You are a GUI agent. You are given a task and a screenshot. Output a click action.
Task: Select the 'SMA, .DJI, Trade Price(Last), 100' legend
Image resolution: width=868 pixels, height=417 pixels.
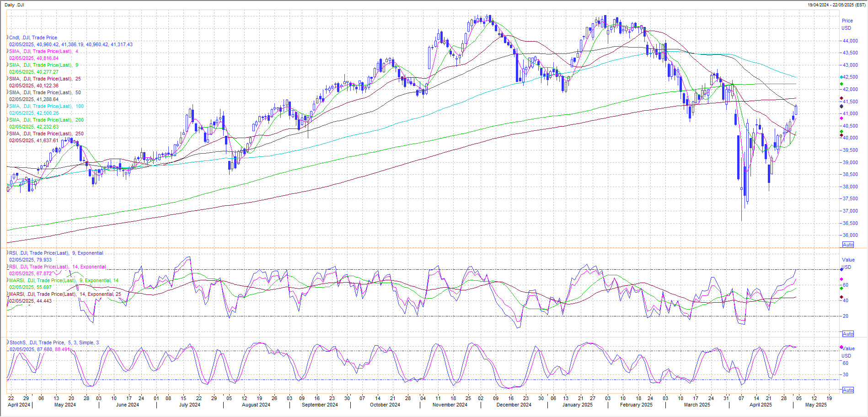tap(46, 106)
